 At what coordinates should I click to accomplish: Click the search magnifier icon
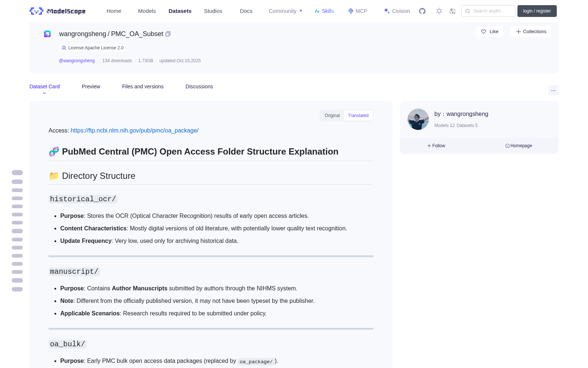(467, 11)
